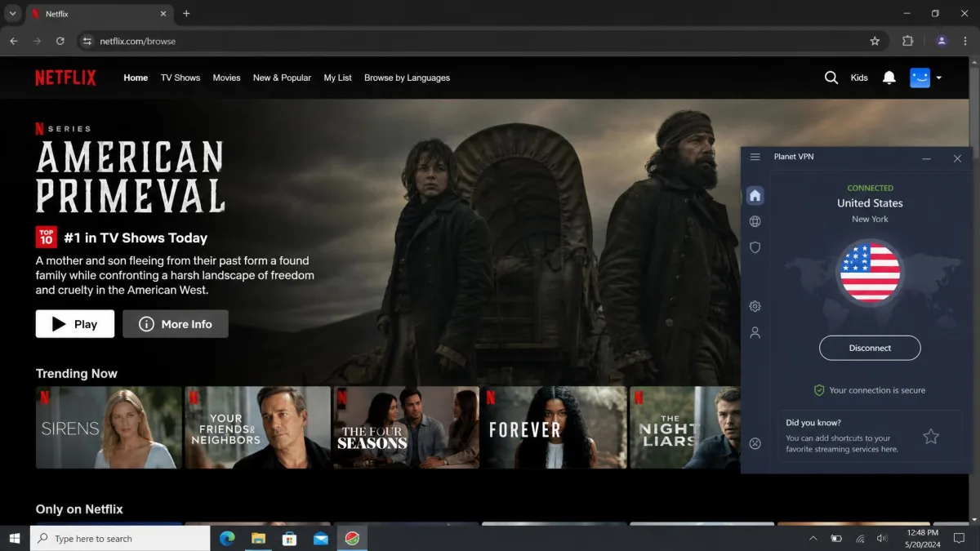Open Chrome profile icon

(942, 41)
